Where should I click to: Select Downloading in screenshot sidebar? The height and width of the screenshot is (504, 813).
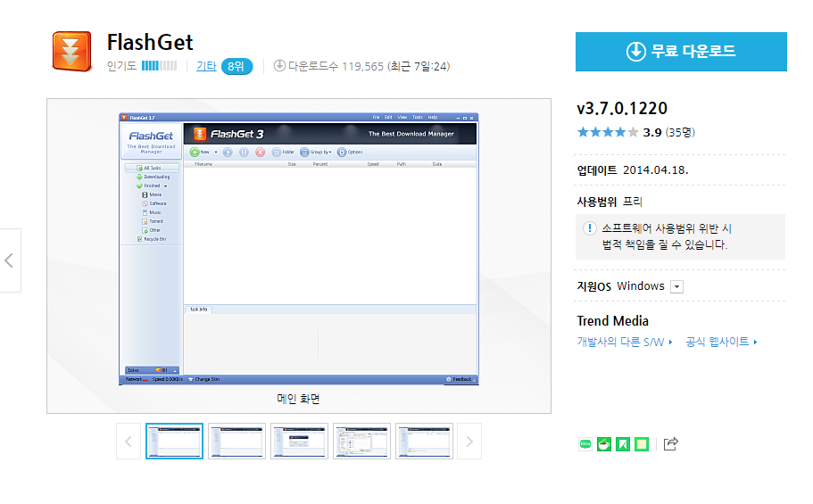(x=153, y=177)
